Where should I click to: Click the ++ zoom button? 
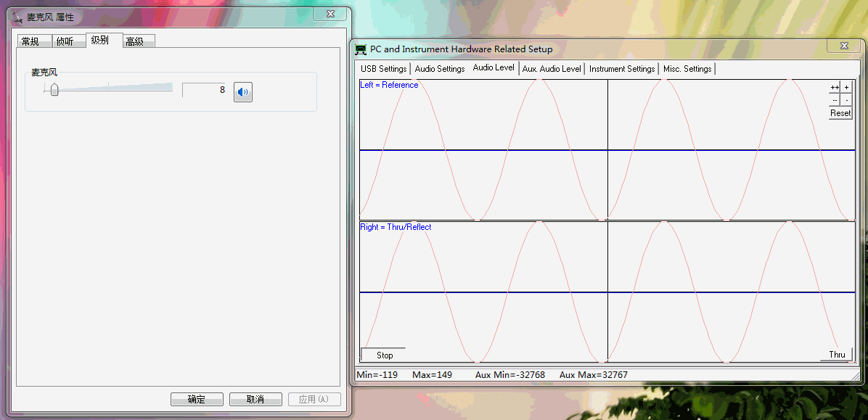click(834, 88)
